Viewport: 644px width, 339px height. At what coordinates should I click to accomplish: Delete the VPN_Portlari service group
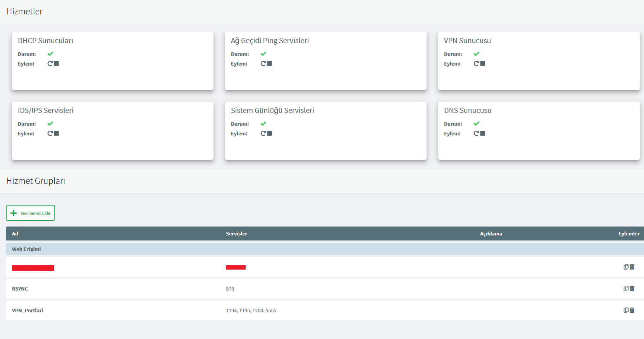click(x=632, y=310)
